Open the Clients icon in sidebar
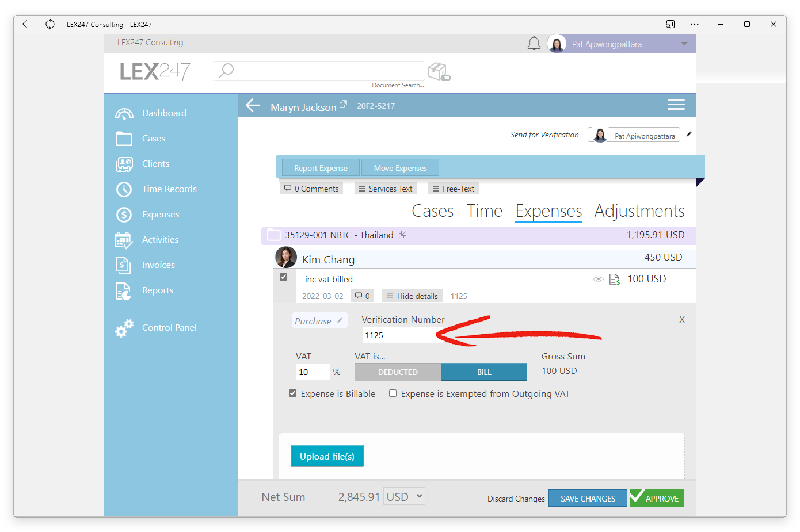Image resolution: width=800 pixels, height=532 pixels. pyautogui.click(x=124, y=164)
